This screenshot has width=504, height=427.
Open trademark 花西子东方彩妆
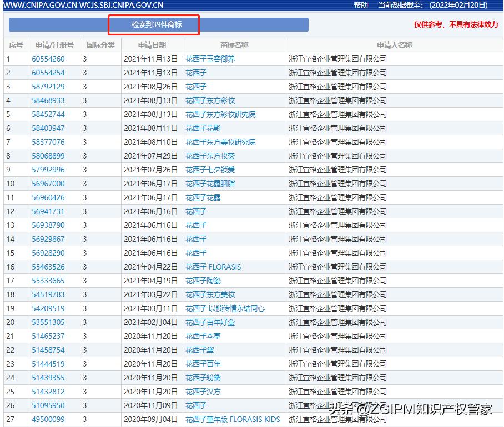coord(210,100)
